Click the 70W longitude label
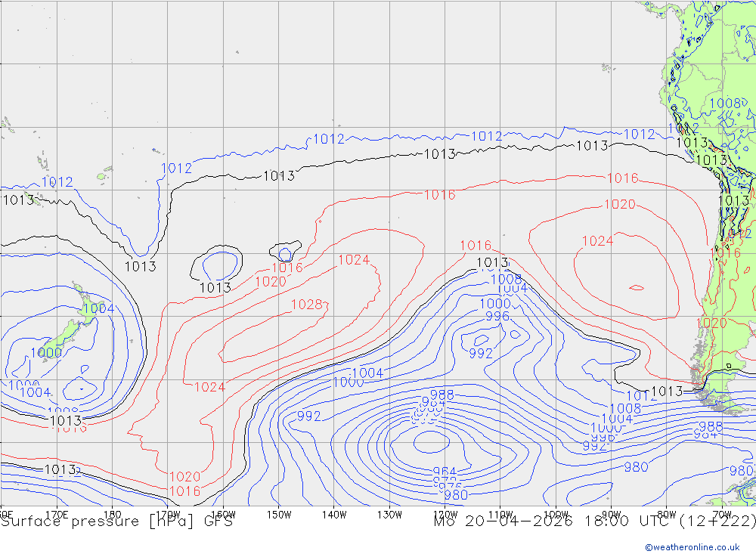The width and height of the screenshot is (756, 554). pyautogui.click(x=722, y=515)
